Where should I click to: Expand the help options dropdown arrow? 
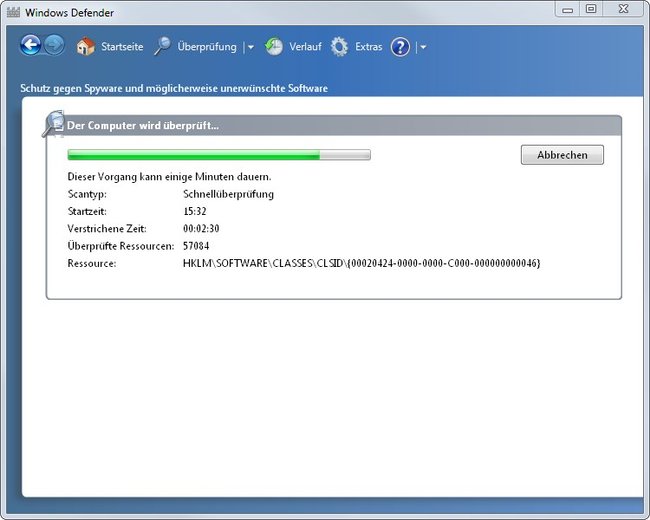[423, 47]
